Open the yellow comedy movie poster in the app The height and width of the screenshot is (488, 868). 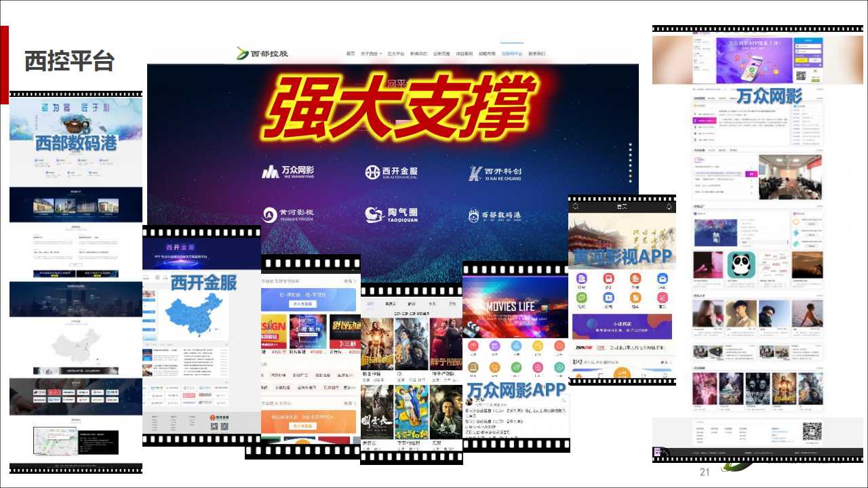tap(411, 412)
